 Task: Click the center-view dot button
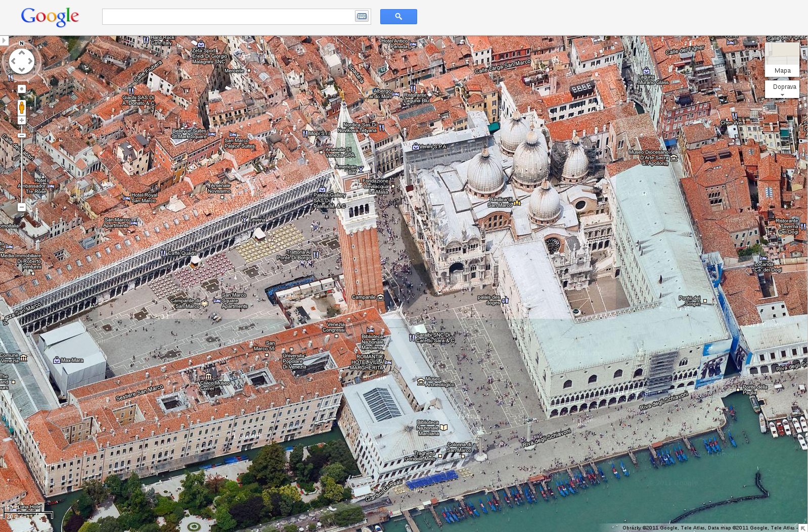coord(22,89)
